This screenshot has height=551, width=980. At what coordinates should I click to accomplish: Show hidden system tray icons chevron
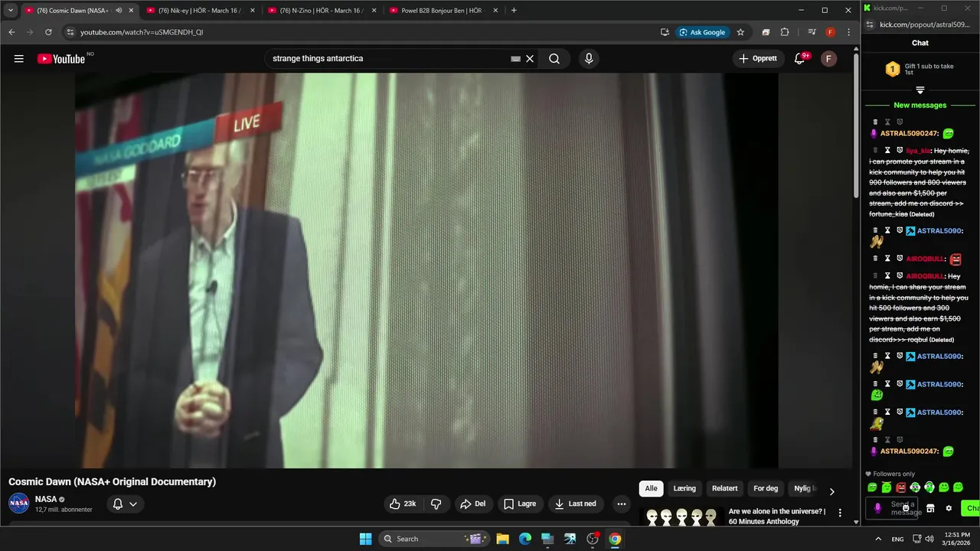877,539
